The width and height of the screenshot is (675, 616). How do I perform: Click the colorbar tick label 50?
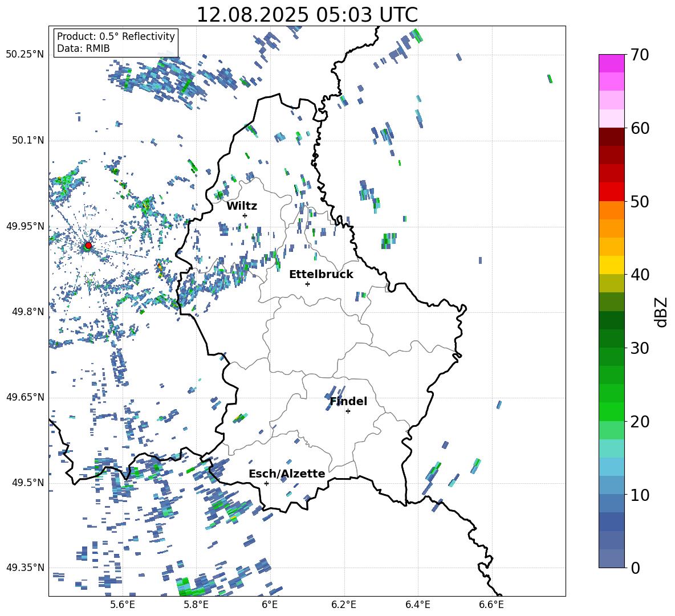click(x=640, y=202)
